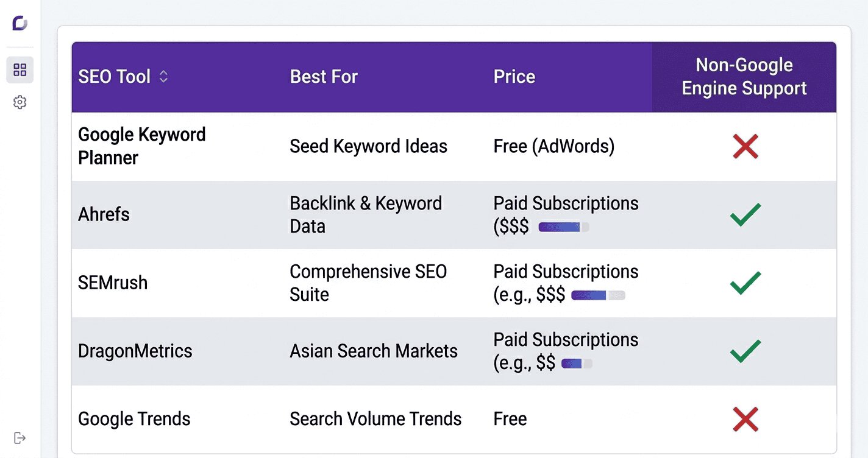Click the green checkmark for SEMrush
This screenshot has width=868, height=458.
[745, 283]
